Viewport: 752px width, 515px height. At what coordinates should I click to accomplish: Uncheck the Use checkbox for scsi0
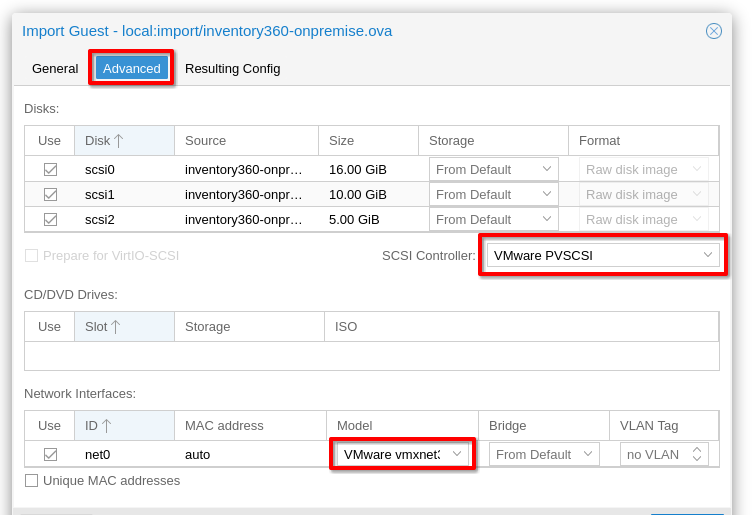coord(50,170)
